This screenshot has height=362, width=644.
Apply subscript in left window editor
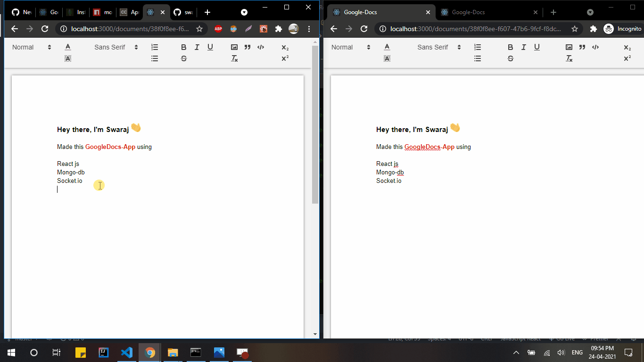coord(285,47)
